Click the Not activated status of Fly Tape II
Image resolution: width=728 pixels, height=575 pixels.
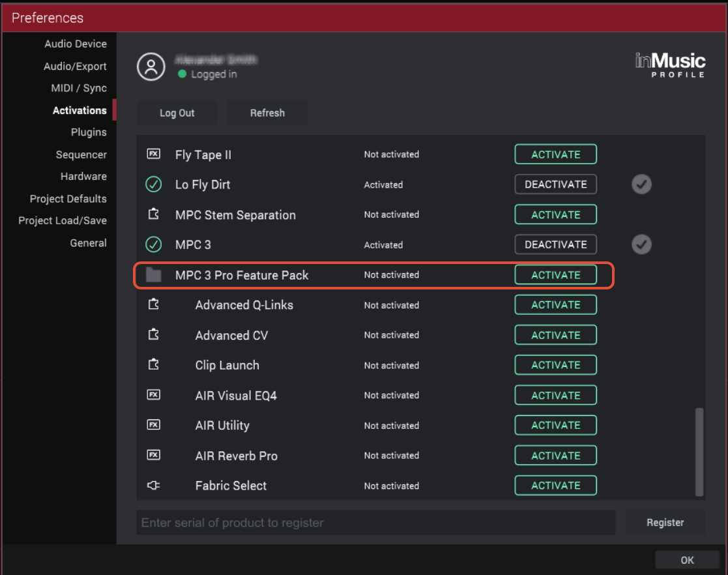click(392, 155)
